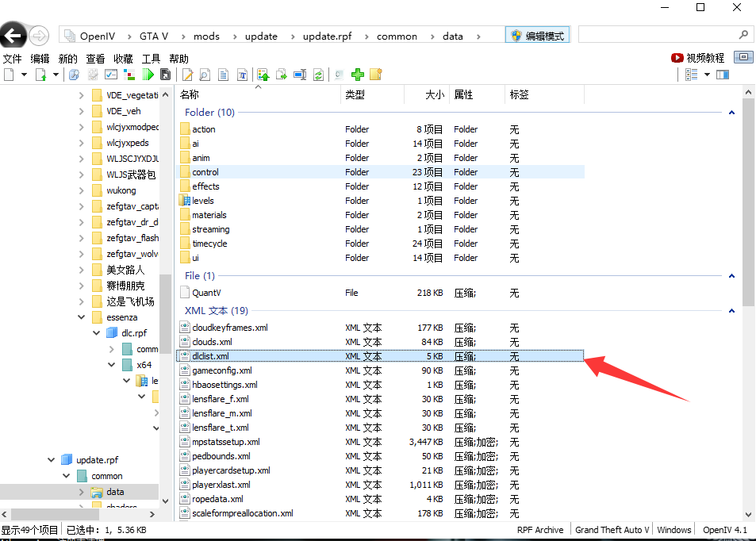The width and height of the screenshot is (756, 541).
Task: Click the GTA V breadcrumb segment
Action: [x=154, y=36]
